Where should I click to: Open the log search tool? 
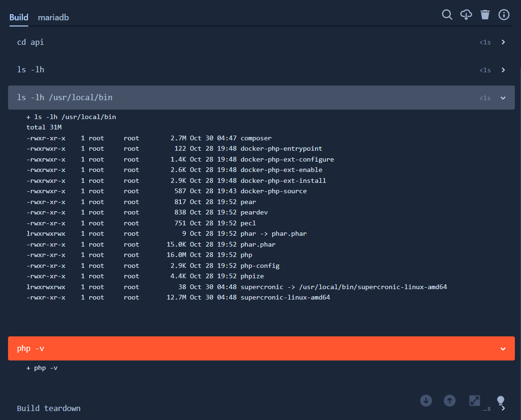447,15
